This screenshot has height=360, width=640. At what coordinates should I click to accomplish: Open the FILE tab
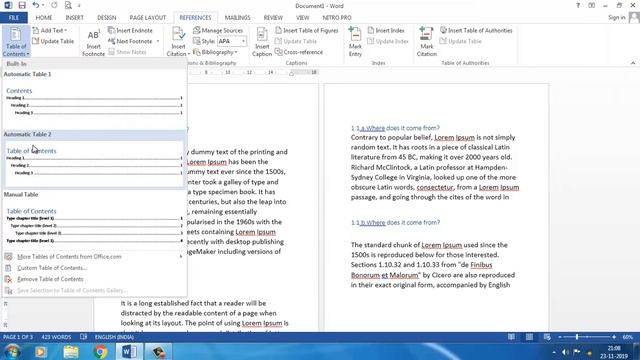[x=14, y=18]
